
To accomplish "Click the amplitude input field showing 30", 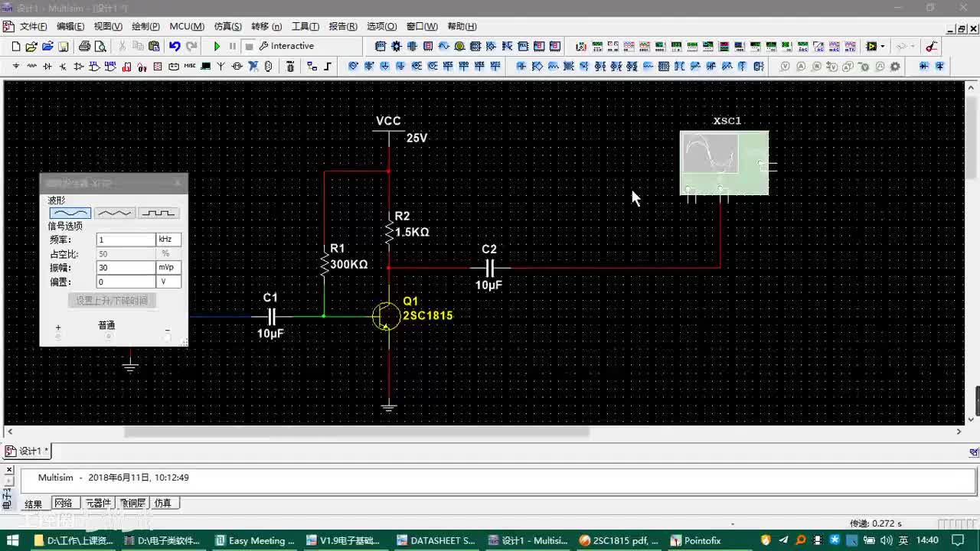I will pos(126,268).
